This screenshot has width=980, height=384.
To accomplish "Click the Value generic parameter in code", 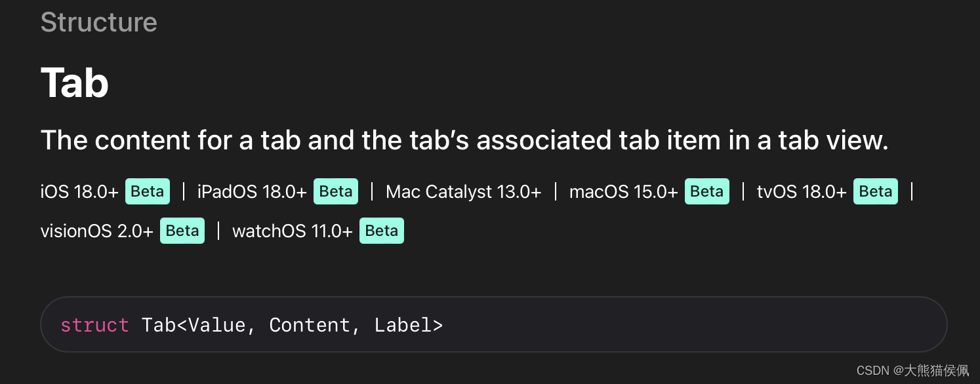I will [216, 325].
